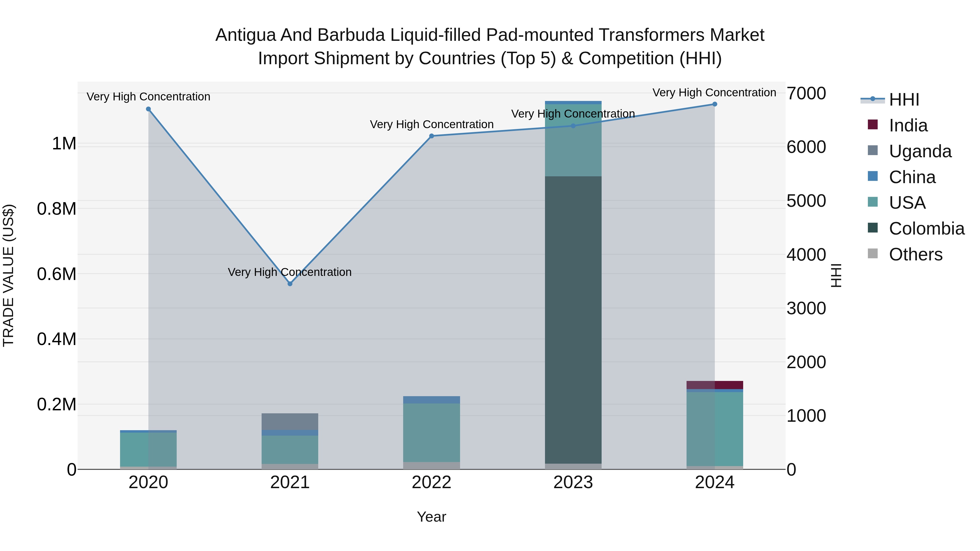Click the USA segment of 2023 bar
The height and width of the screenshot is (551, 980).
click(573, 140)
